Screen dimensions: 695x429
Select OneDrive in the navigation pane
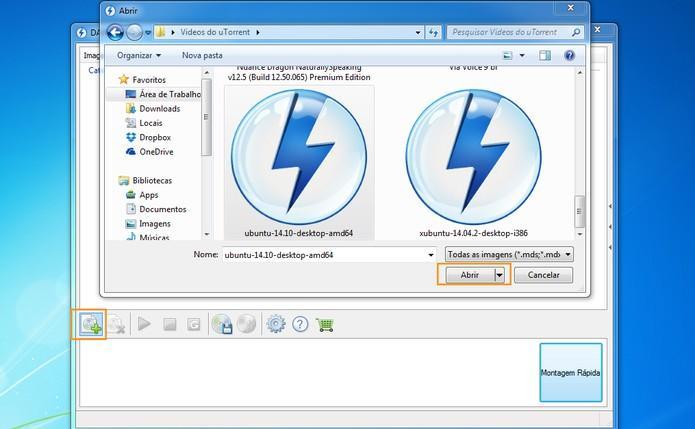[156, 152]
